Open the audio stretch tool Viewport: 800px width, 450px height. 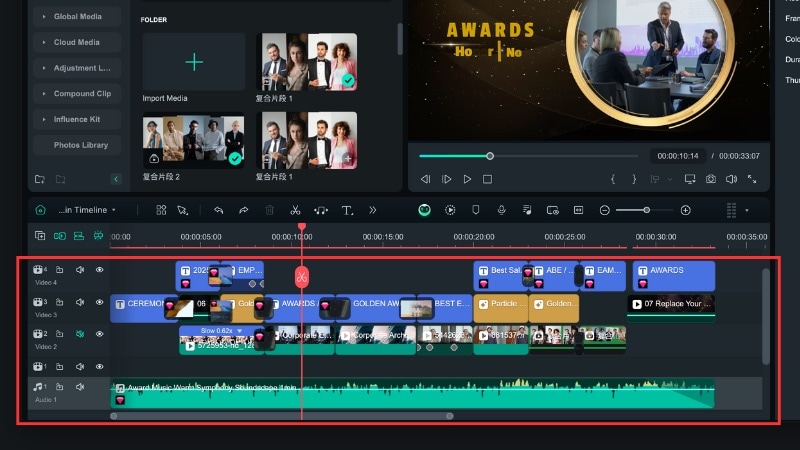point(321,210)
